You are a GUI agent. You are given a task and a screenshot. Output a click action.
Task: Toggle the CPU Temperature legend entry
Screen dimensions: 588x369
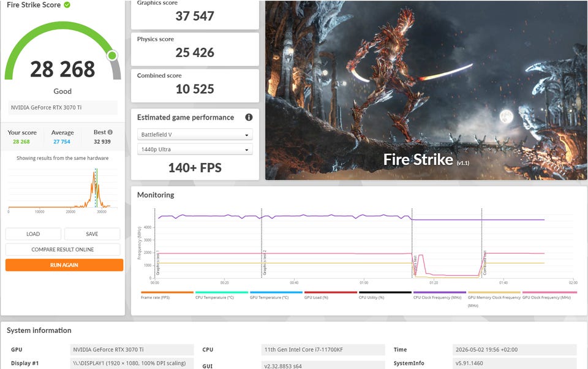(221, 295)
